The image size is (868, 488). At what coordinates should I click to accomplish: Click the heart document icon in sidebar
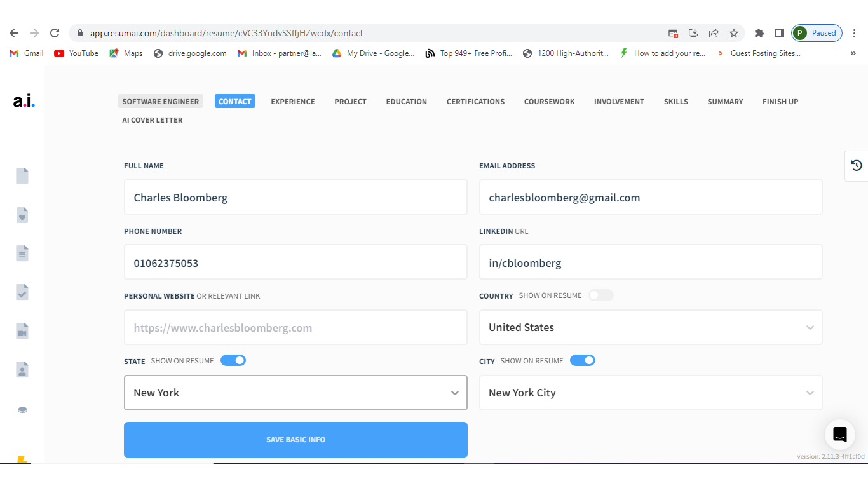22,215
